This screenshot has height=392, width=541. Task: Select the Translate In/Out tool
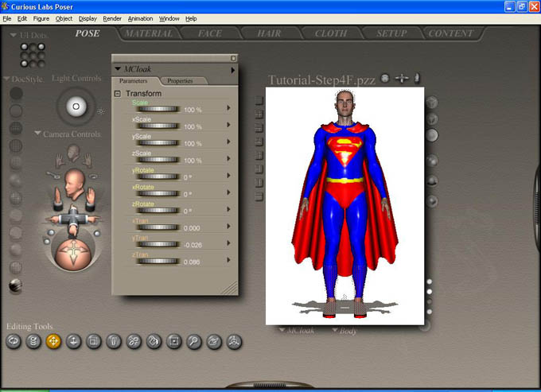[x=73, y=341]
